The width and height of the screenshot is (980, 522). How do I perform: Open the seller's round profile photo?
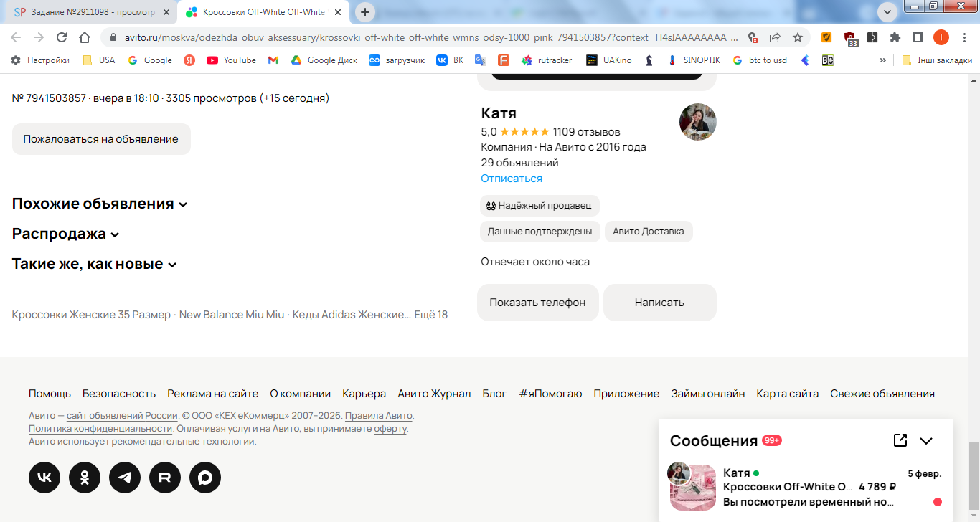click(x=698, y=122)
